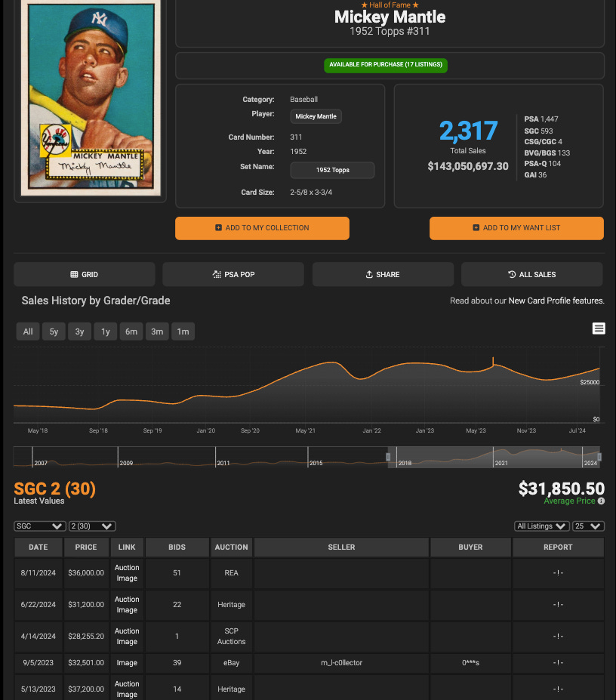Click the $36,000.00 price cell
The height and width of the screenshot is (700, 616).
pos(86,573)
